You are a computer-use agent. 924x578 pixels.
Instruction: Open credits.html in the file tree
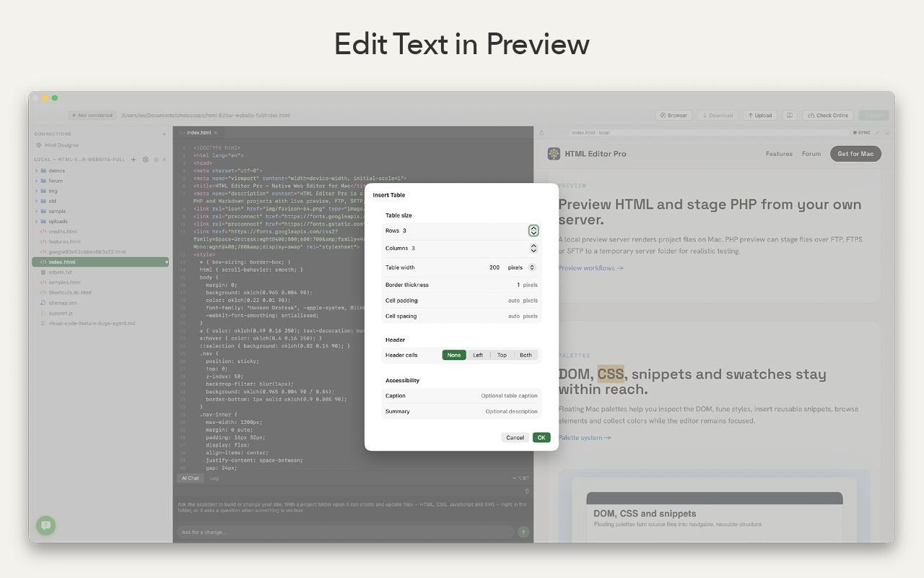(x=63, y=231)
